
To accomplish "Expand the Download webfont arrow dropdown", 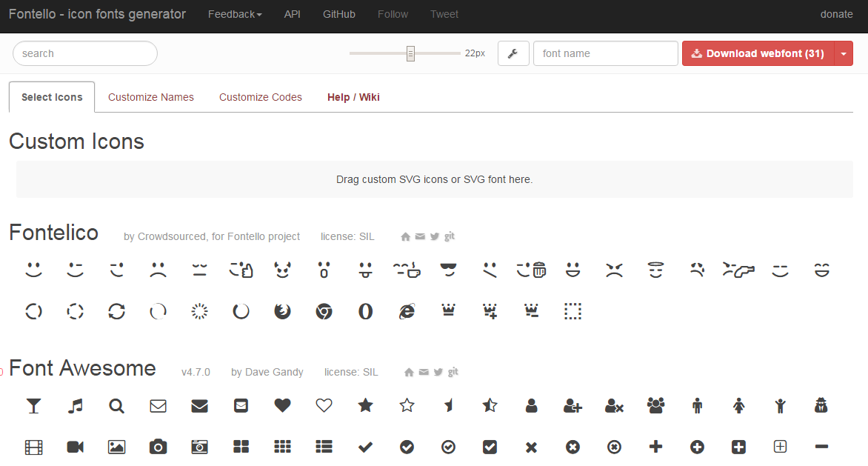I will coord(844,53).
